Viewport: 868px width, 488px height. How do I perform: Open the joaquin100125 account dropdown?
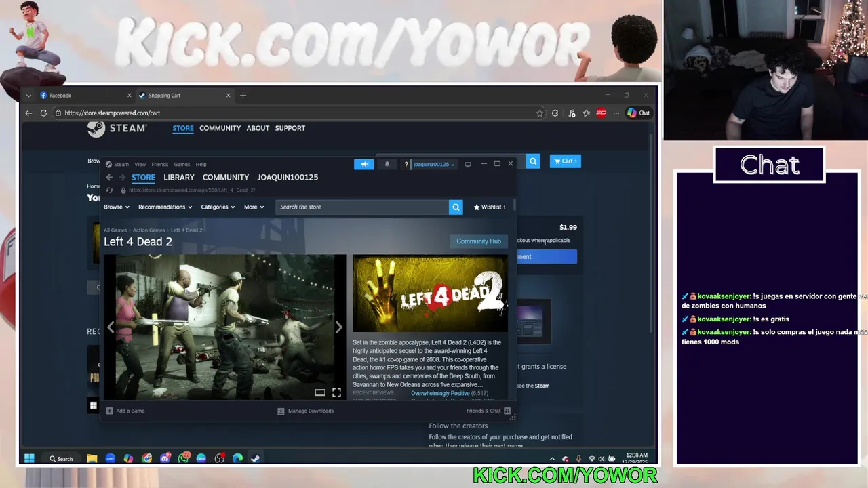tap(434, 164)
